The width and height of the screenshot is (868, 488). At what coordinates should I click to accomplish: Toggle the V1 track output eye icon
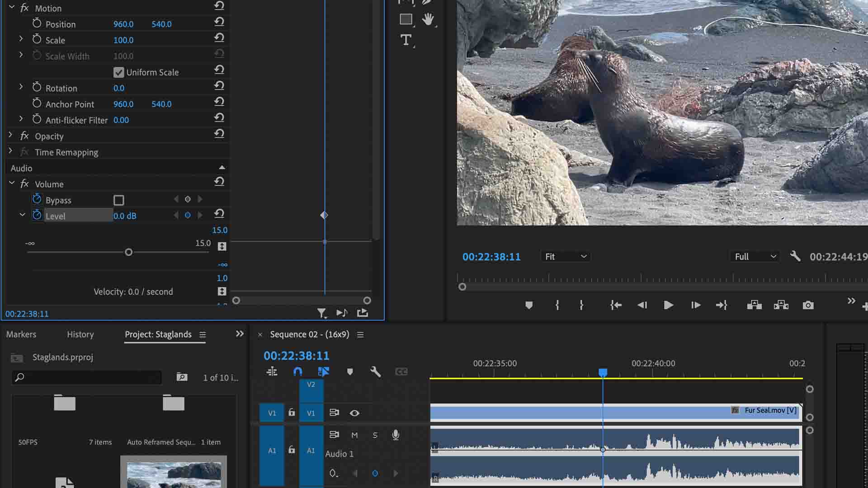354,413
